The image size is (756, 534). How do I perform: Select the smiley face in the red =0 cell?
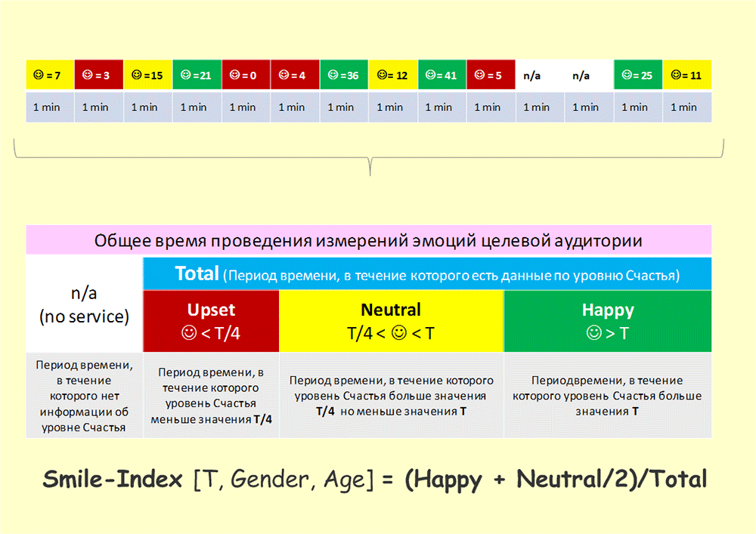235,76
